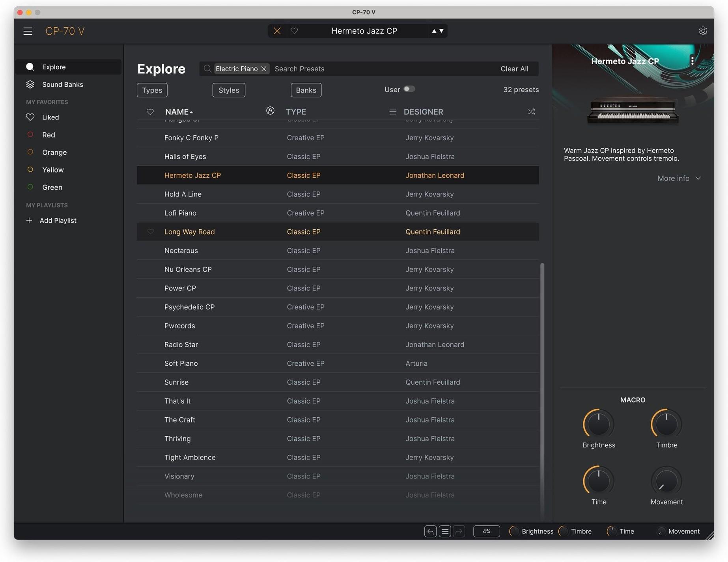
Task: Like the current preset in the top bar
Action: tap(294, 31)
